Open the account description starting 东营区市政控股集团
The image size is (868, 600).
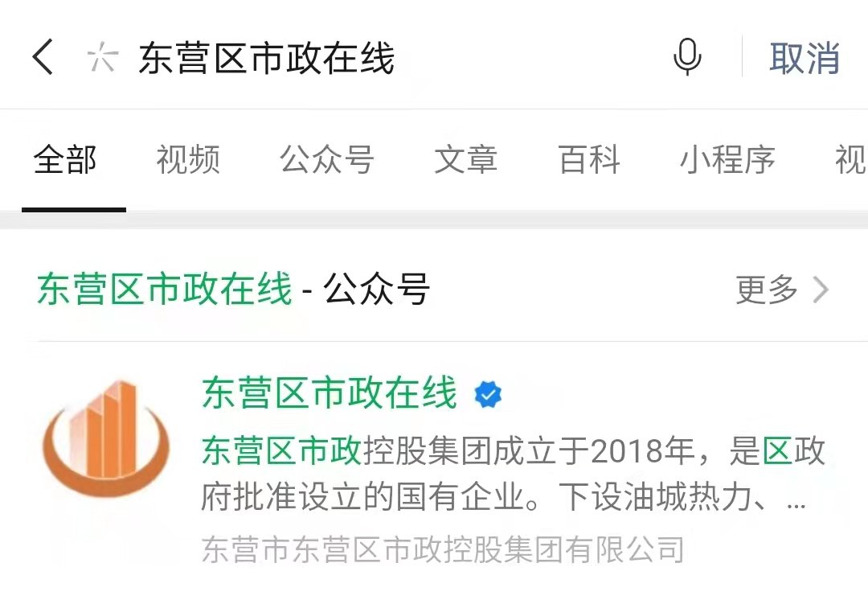pyautogui.click(x=513, y=473)
